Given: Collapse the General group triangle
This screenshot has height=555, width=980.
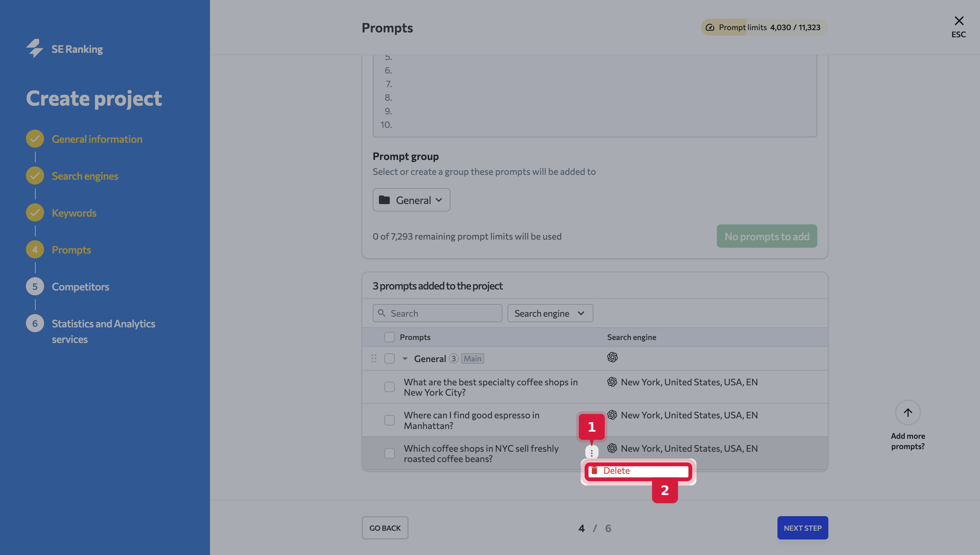Looking at the screenshot, I should [x=405, y=359].
